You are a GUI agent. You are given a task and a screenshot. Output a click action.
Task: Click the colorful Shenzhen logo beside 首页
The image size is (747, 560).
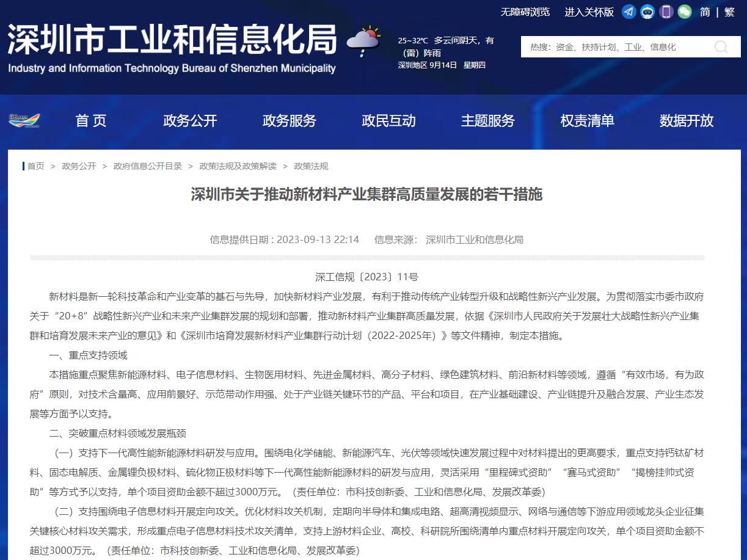tap(24, 120)
